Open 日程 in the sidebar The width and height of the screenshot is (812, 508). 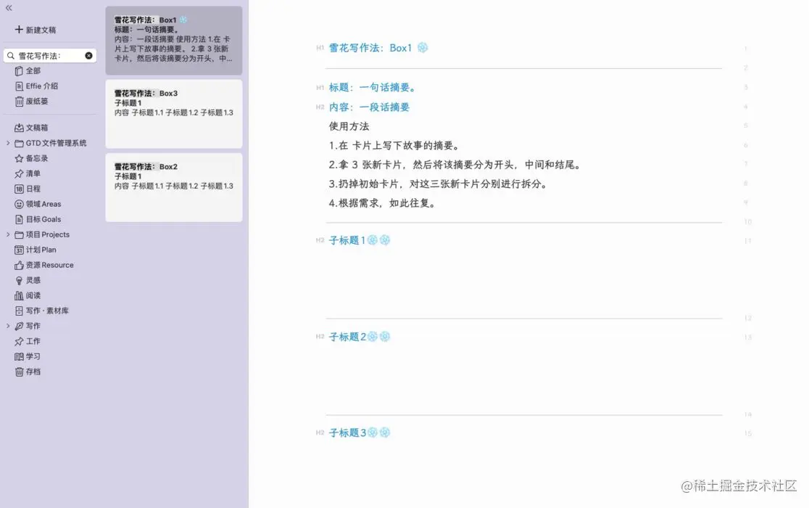coord(33,189)
